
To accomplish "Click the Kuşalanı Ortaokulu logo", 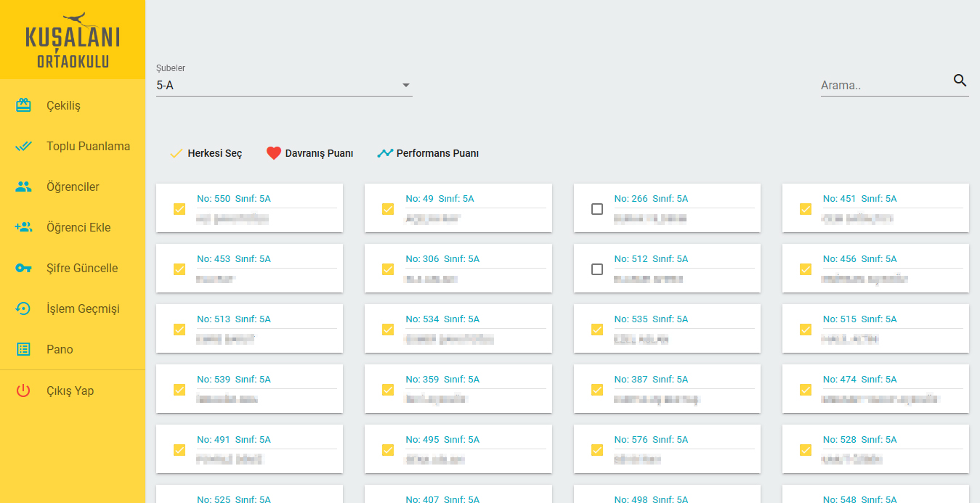I will 73,41.
